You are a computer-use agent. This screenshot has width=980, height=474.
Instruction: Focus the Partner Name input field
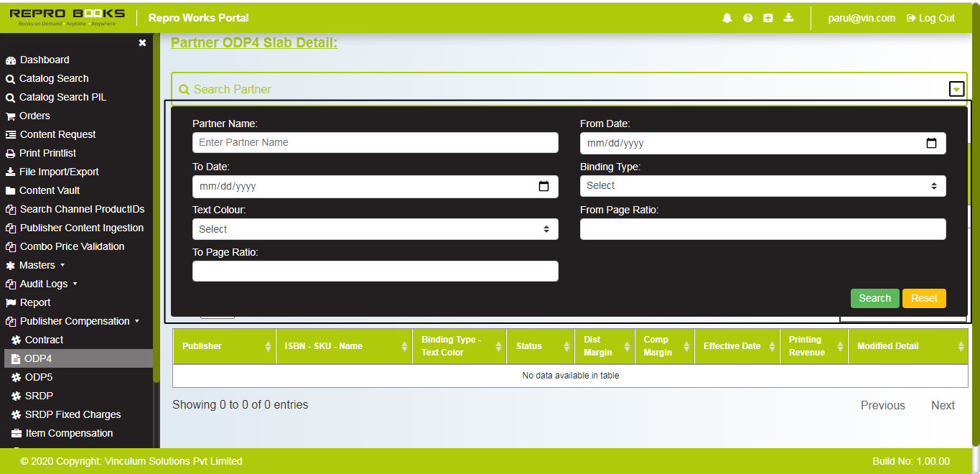[375, 143]
